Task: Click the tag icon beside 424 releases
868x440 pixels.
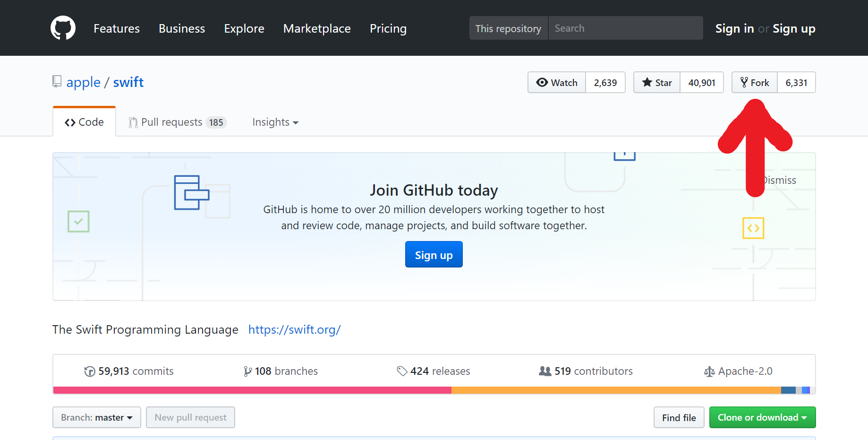Action: 402,371
